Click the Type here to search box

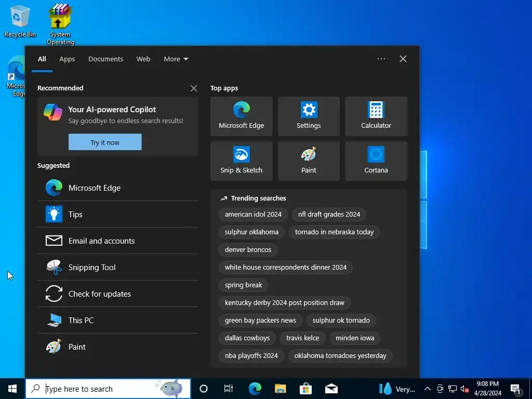point(108,389)
